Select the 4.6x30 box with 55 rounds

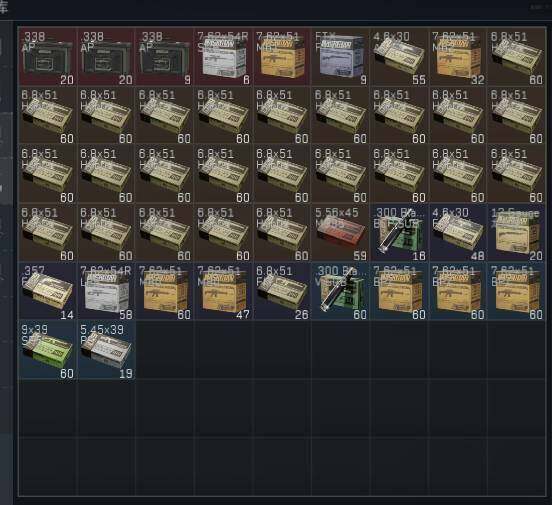coord(399,56)
